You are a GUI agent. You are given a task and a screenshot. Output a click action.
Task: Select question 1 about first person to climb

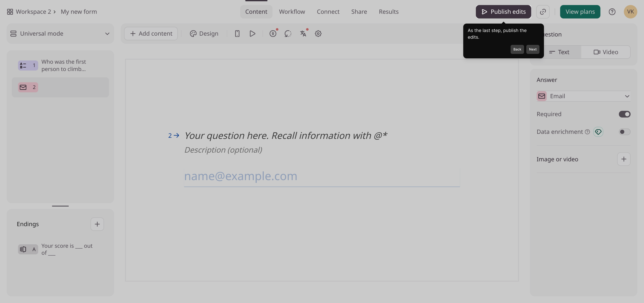[60, 65]
